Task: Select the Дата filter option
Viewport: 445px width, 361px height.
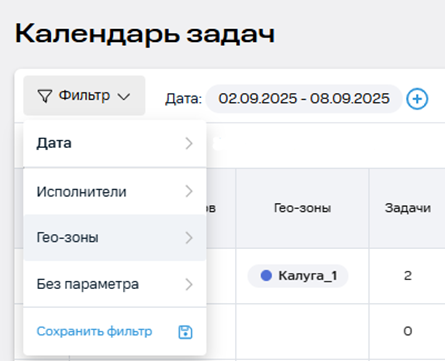Action: click(x=115, y=143)
